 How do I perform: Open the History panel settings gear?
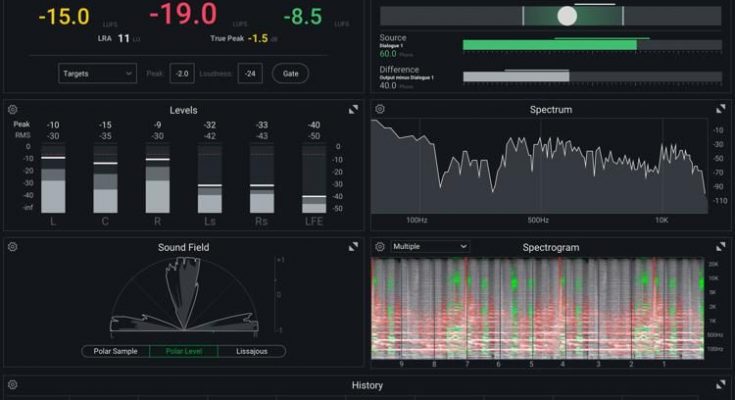(x=13, y=385)
